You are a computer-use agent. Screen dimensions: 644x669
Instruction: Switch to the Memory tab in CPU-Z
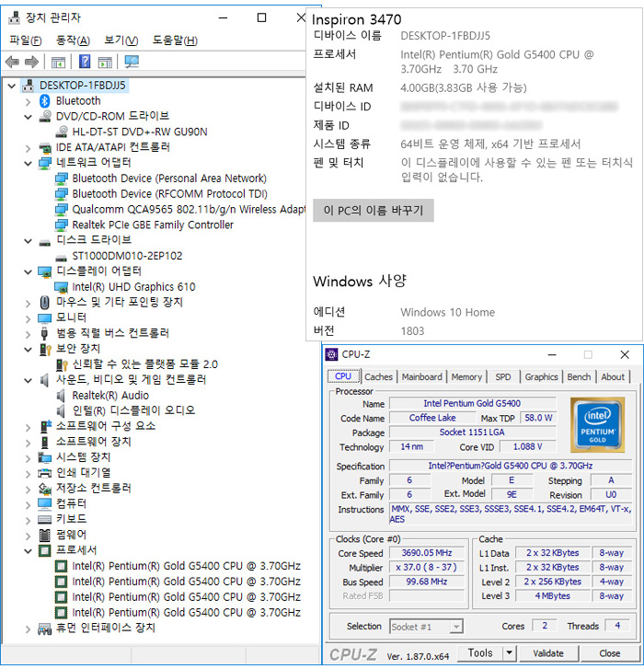[466, 376]
